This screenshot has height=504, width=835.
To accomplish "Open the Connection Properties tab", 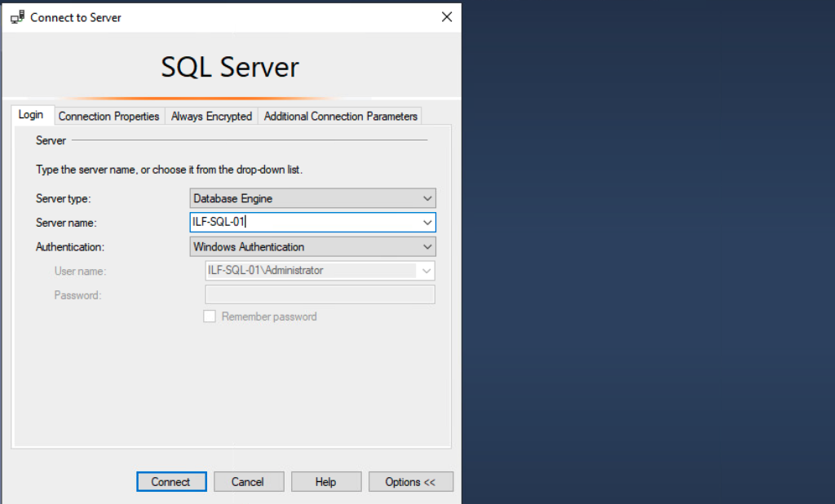I will (108, 117).
